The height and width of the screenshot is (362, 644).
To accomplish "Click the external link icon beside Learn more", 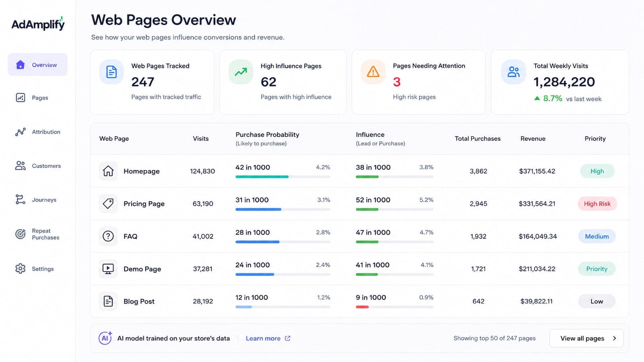I will point(287,338).
